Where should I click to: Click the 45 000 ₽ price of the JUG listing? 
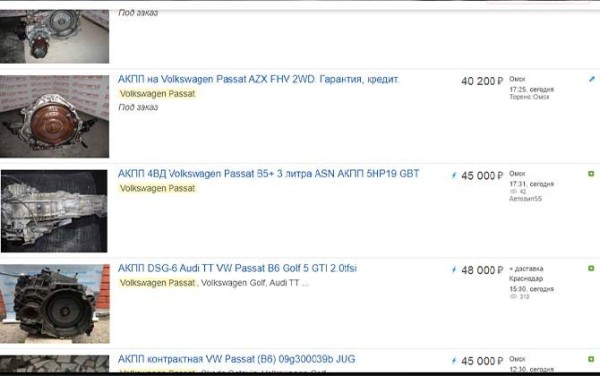[x=482, y=361]
